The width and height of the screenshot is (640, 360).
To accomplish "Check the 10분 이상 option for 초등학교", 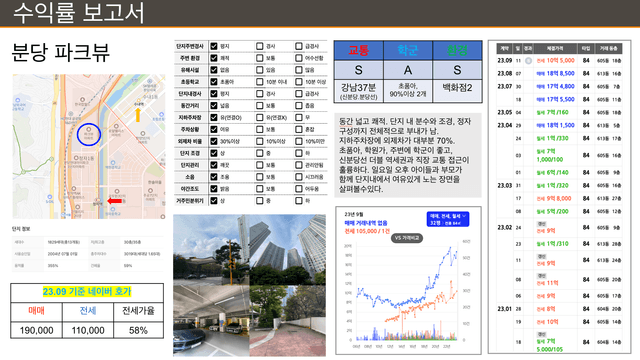I will [299, 82].
